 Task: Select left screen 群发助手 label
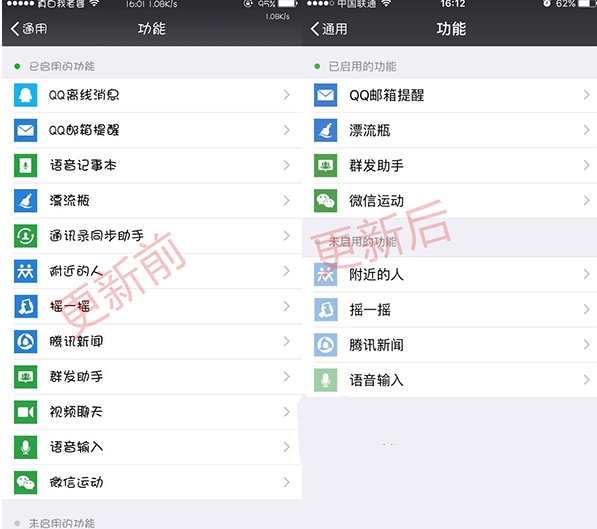tap(76, 377)
